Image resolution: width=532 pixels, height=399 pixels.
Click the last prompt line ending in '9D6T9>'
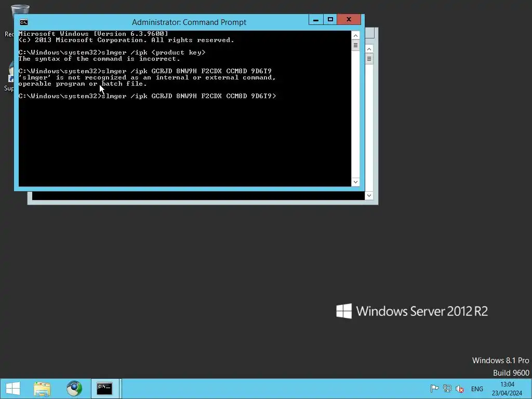147,96
